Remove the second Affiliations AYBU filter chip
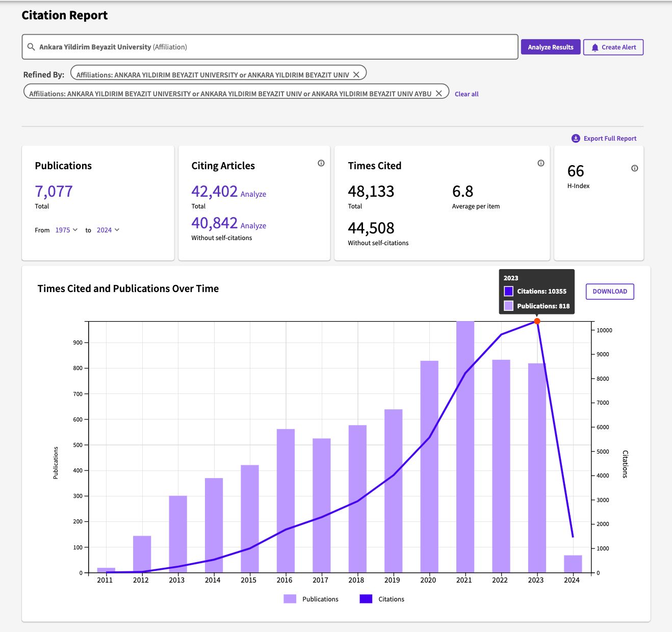Viewport: 672px width, 632px height. coord(438,94)
